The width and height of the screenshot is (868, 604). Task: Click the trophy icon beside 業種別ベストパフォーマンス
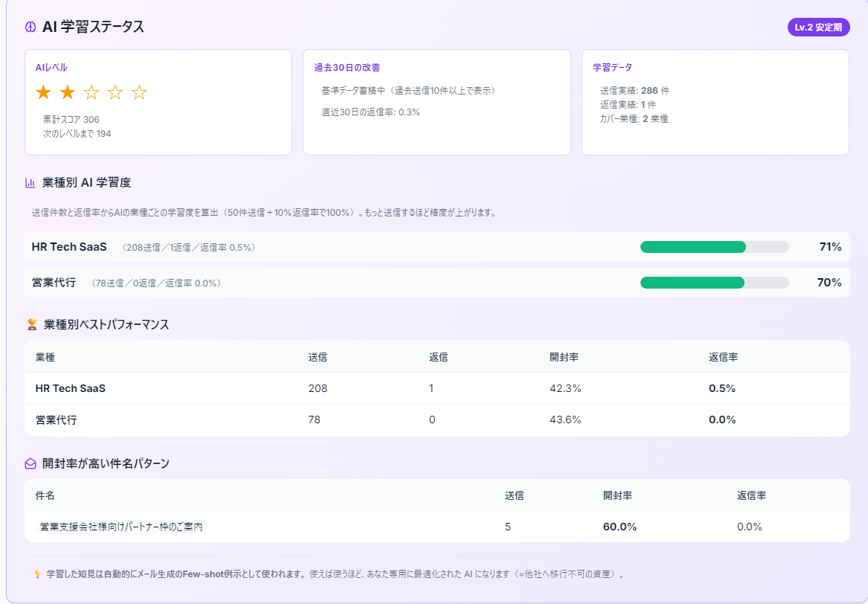tap(32, 324)
